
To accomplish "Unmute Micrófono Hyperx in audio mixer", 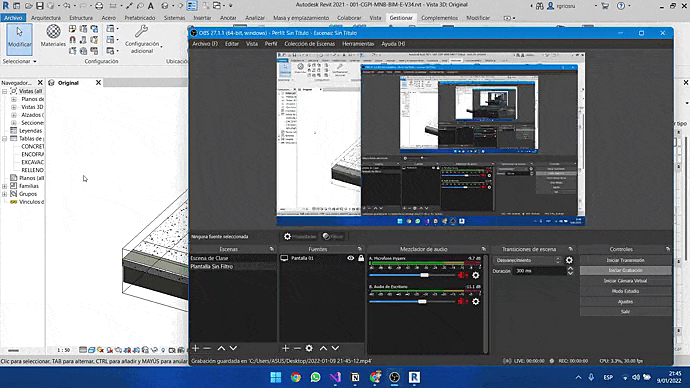I will coord(462,275).
